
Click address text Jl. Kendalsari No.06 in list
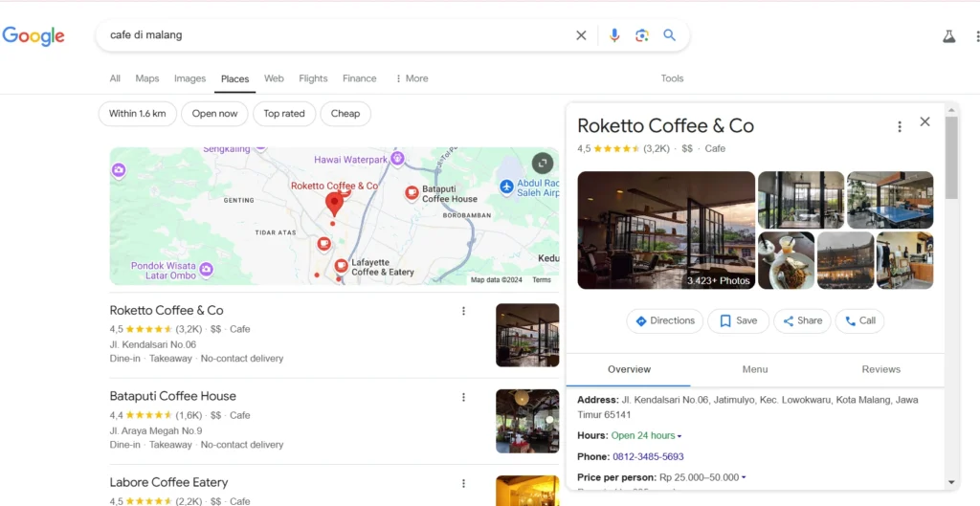[x=152, y=345]
